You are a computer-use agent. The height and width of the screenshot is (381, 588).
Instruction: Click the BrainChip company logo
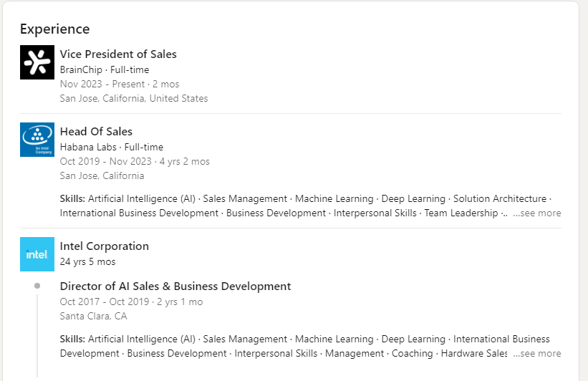pyautogui.click(x=37, y=62)
